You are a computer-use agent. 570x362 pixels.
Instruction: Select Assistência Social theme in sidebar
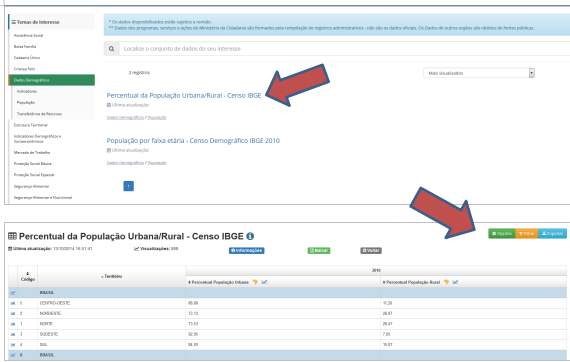click(28, 36)
